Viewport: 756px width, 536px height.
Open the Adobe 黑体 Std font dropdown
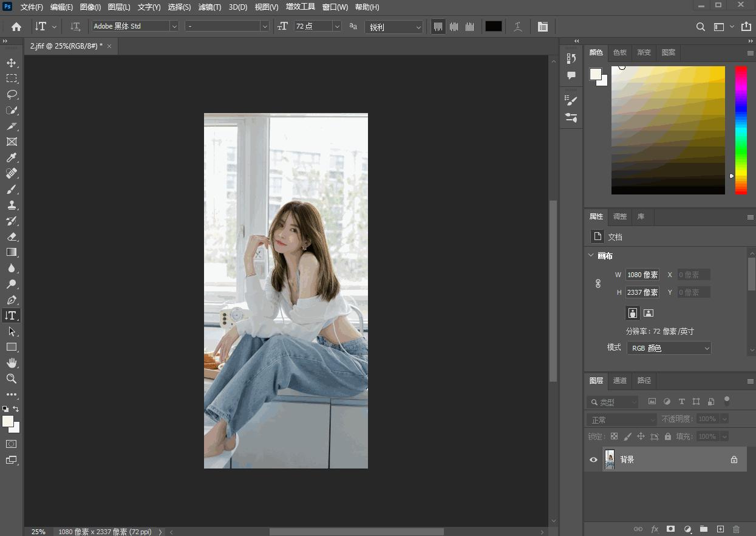(174, 26)
